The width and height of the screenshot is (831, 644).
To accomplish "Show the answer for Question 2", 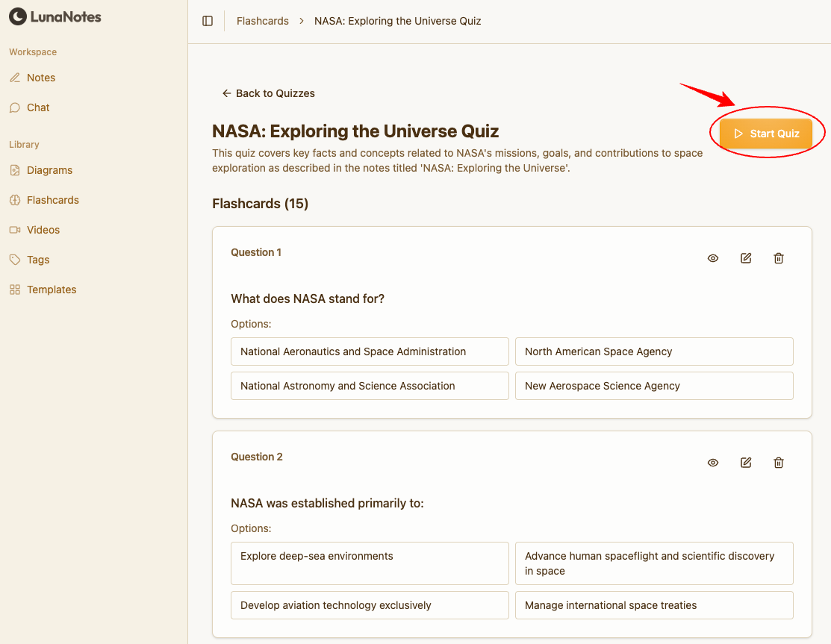I will click(712, 463).
